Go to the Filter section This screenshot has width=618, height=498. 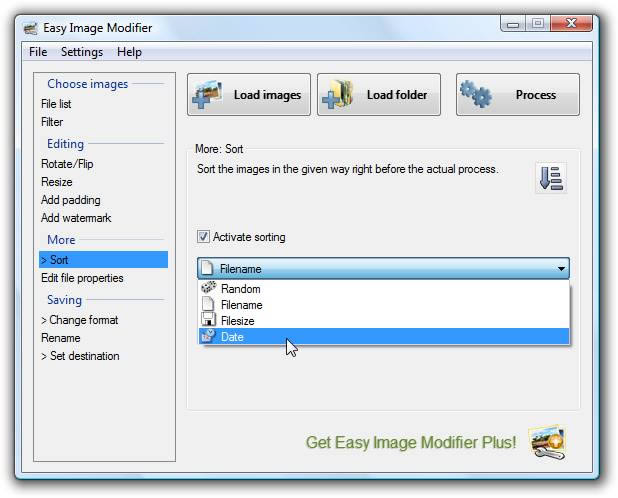pyautogui.click(x=52, y=122)
